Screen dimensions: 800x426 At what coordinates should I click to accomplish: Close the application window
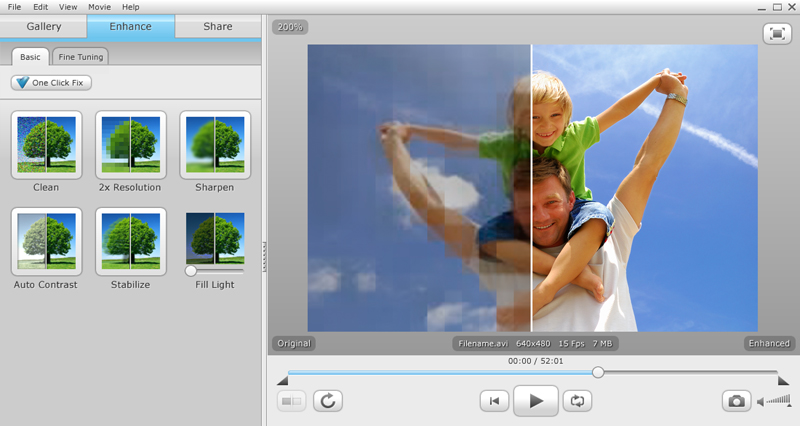(x=792, y=7)
